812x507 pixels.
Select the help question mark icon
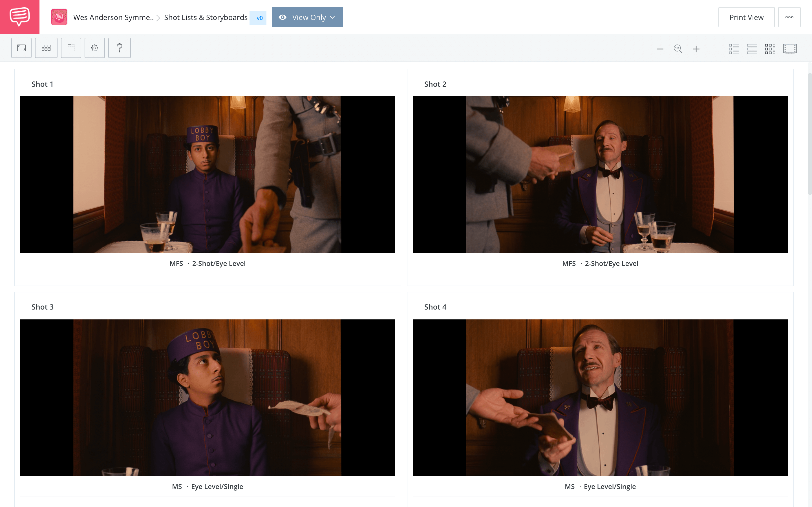point(119,48)
